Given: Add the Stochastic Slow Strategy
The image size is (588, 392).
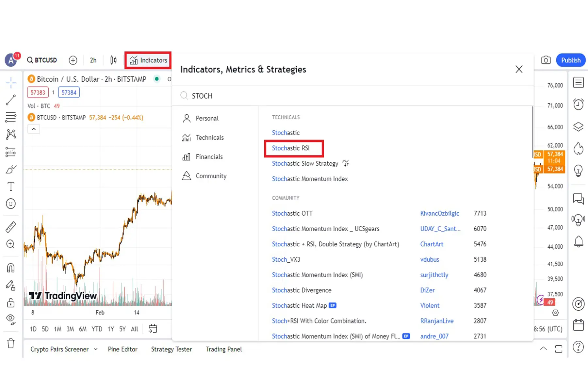Looking at the screenshot, I should pos(305,163).
